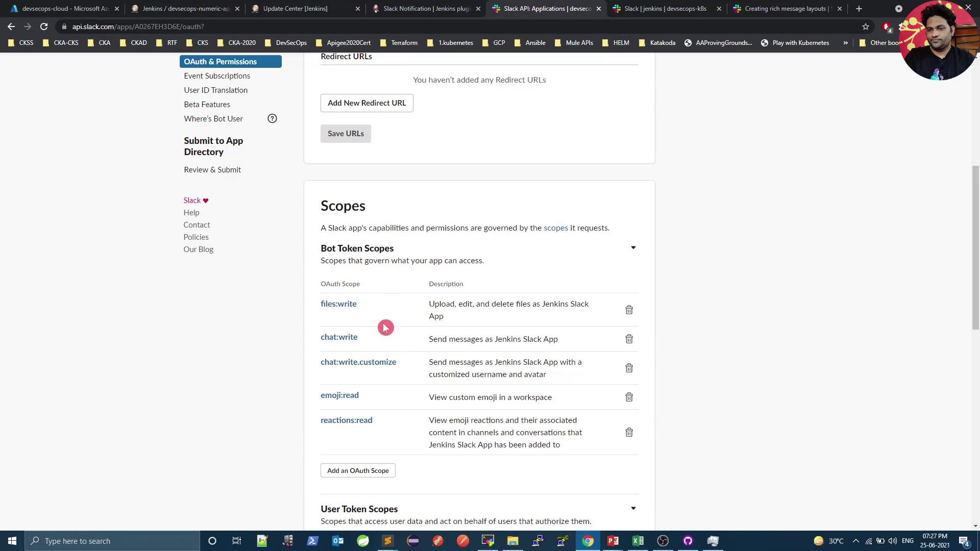Bookmark page with the star icon
The width and height of the screenshot is (980, 551).
tap(865, 27)
